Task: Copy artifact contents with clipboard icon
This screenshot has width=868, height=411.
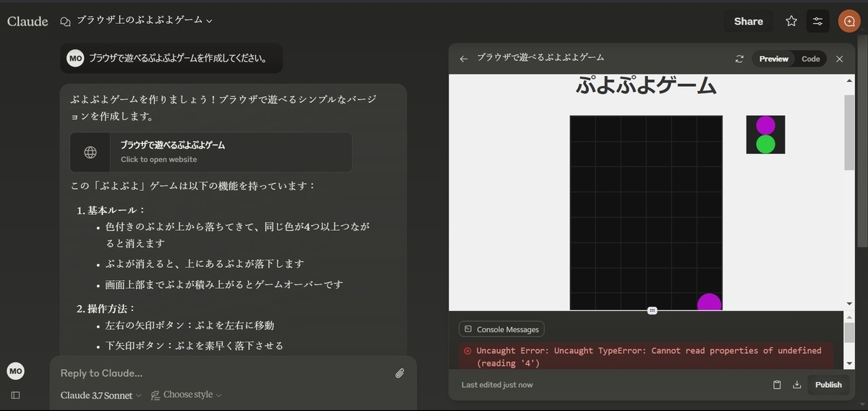Action: point(777,385)
